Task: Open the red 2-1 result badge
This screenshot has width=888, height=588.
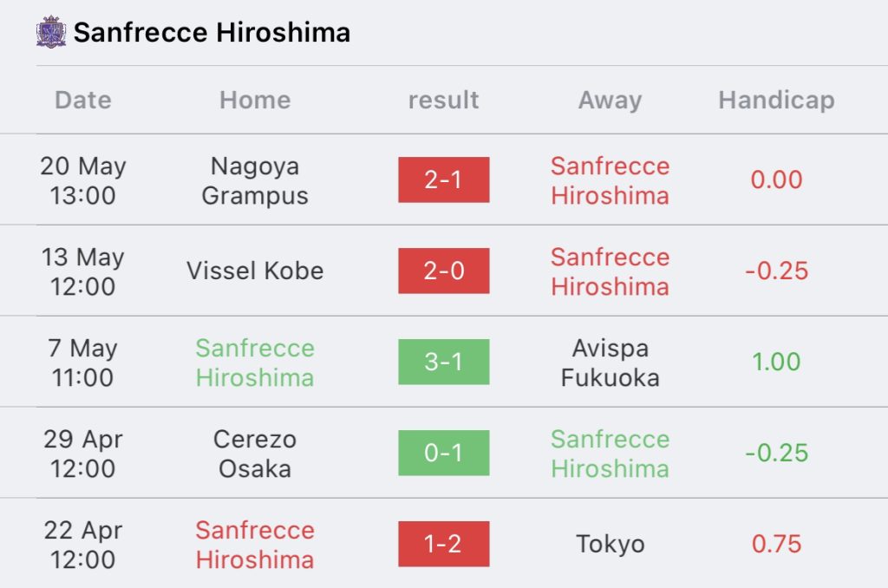Action: 444,180
